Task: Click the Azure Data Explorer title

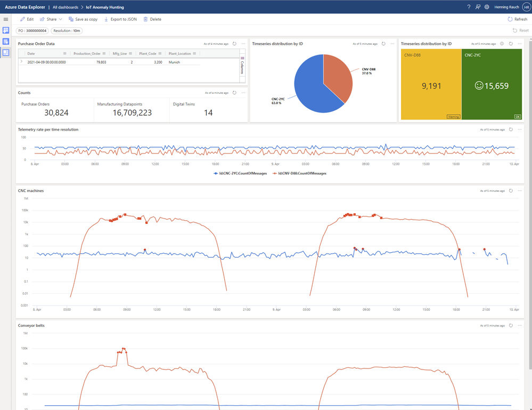Action: (x=25, y=7)
